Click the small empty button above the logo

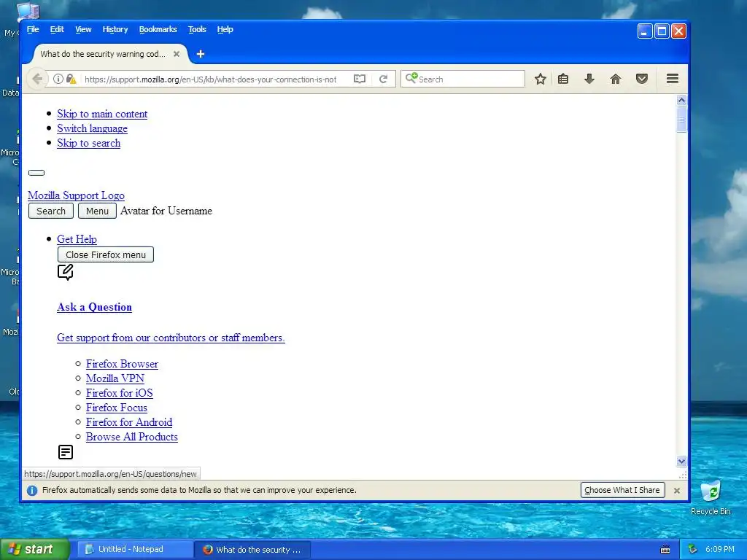(x=36, y=173)
